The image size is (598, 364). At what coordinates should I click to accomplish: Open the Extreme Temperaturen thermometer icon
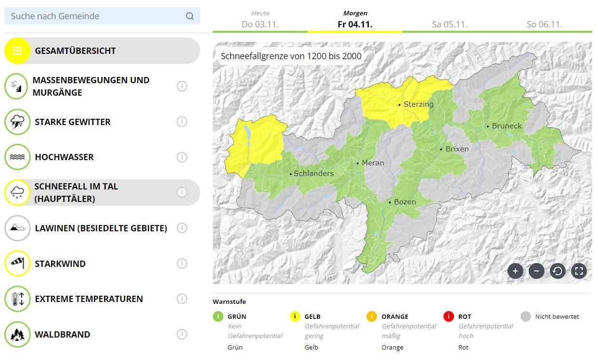click(x=17, y=299)
